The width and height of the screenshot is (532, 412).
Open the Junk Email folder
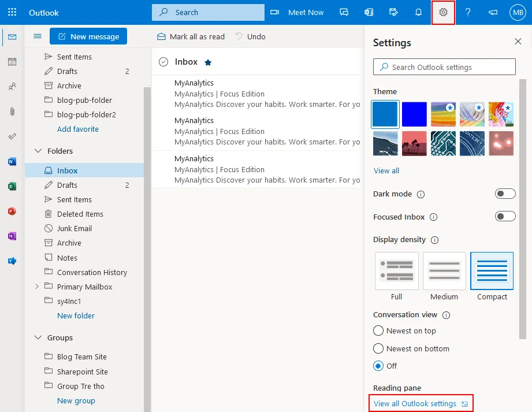tap(74, 228)
